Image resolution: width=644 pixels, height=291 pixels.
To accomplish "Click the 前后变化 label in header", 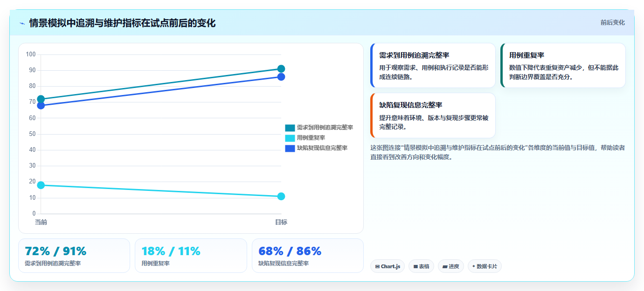I will (x=612, y=22).
